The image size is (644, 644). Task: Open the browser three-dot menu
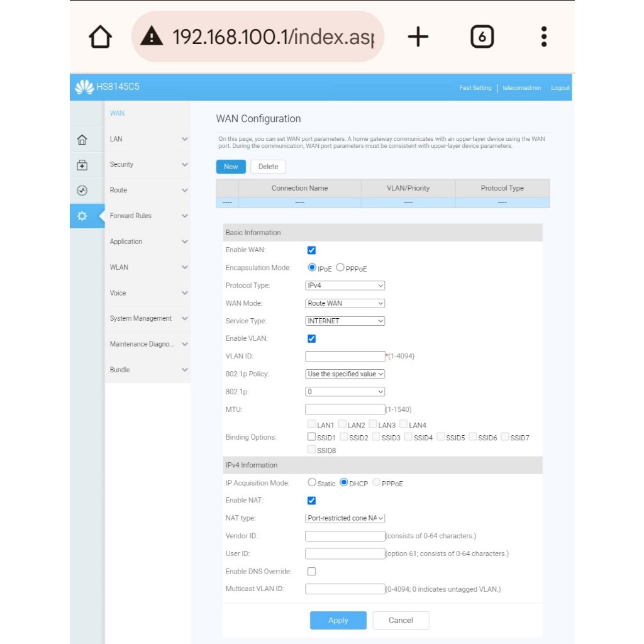tap(544, 37)
